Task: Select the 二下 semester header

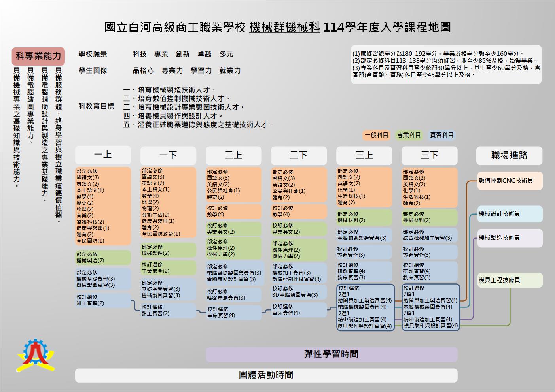Action: (x=299, y=155)
